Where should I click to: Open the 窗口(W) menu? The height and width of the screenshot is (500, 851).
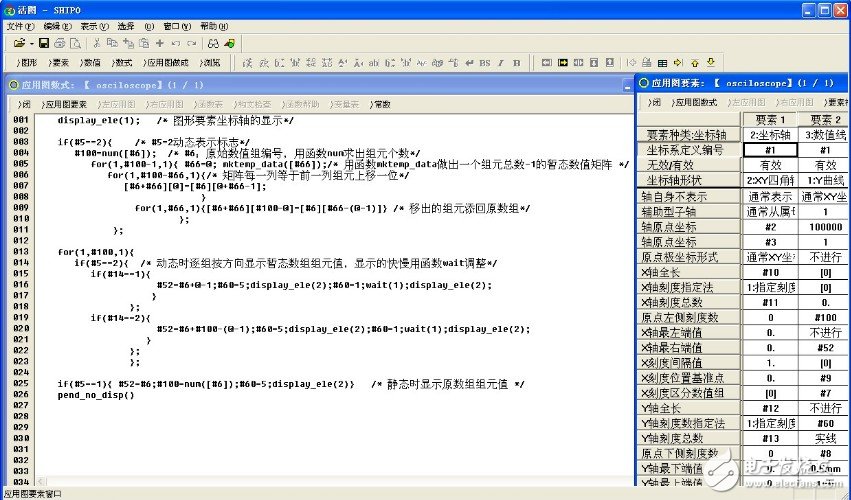(x=177, y=27)
